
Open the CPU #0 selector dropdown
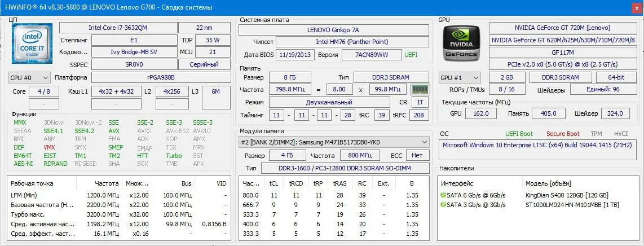click(29, 78)
